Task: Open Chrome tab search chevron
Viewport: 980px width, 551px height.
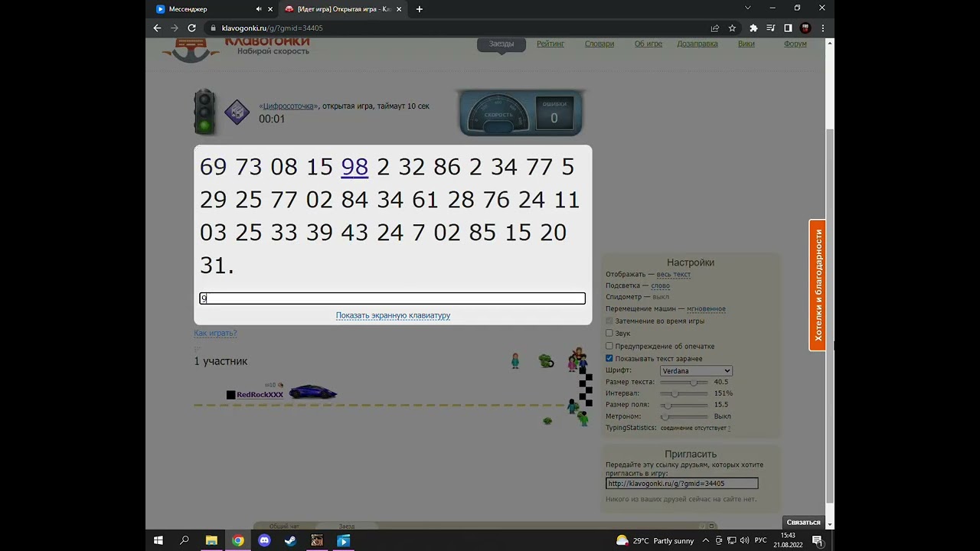Action: [748, 8]
